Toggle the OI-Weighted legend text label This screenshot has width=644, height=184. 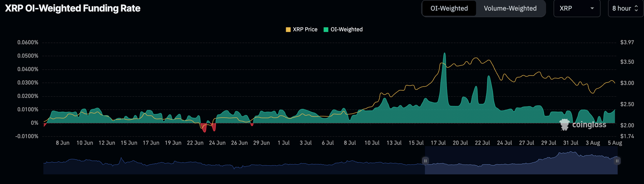pos(346,29)
